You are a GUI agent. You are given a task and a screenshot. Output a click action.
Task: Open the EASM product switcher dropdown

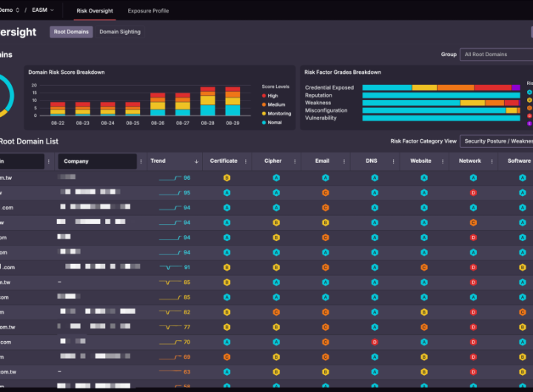tap(43, 11)
